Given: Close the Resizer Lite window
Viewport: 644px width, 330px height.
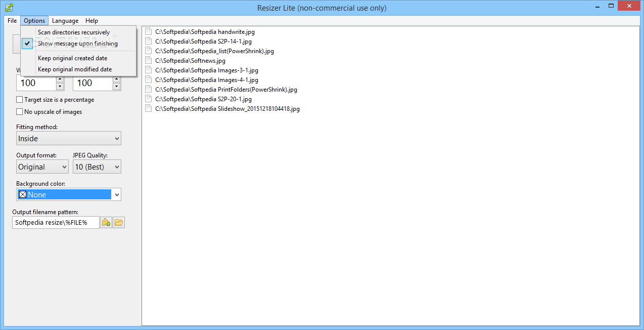Looking at the screenshot, I should point(629,6).
